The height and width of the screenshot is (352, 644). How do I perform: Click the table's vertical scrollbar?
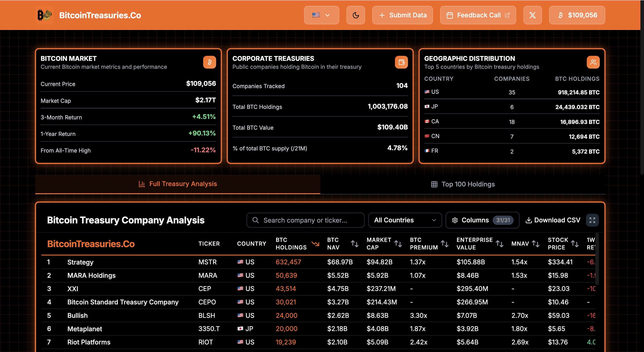(x=597, y=259)
